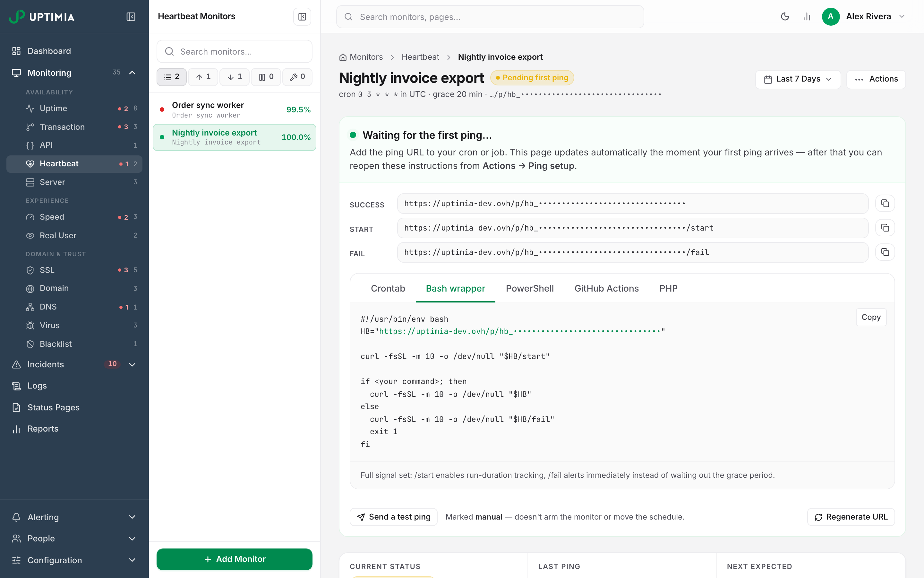Select the Bash wrapper tab
Image resolution: width=924 pixels, height=578 pixels.
[455, 288]
